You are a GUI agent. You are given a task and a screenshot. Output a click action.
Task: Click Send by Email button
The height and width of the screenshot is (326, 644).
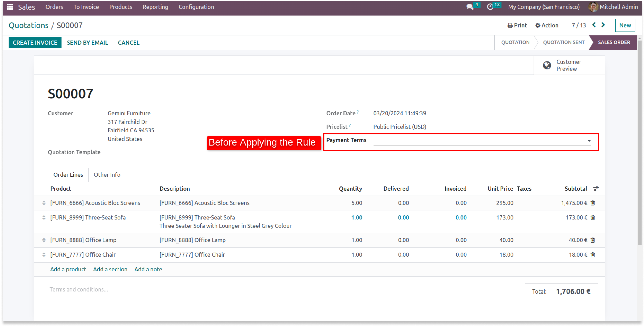(x=87, y=43)
